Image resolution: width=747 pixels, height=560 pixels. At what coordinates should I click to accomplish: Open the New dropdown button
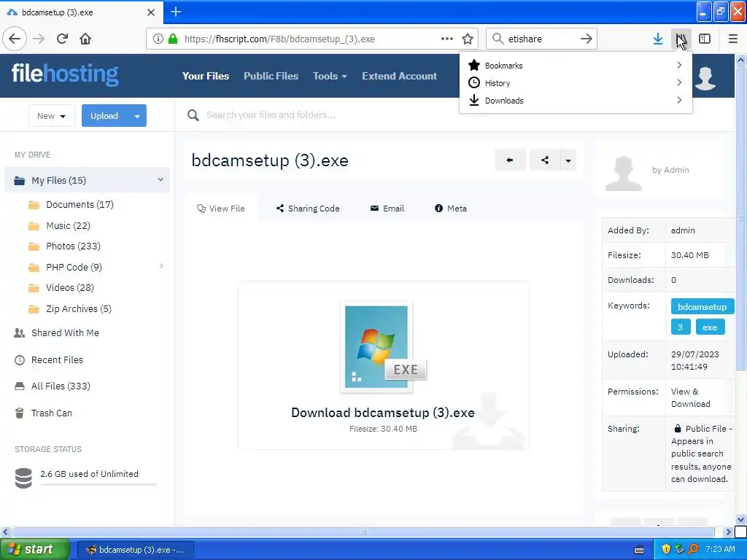tap(52, 116)
